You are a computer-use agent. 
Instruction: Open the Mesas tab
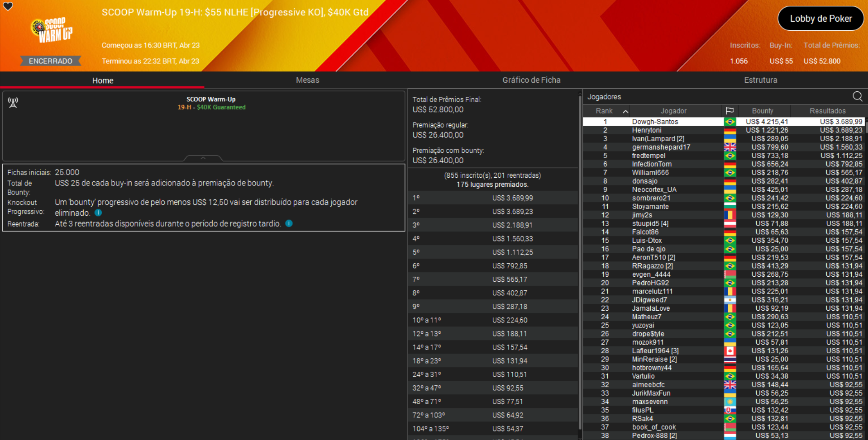click(x=307, y=80)
